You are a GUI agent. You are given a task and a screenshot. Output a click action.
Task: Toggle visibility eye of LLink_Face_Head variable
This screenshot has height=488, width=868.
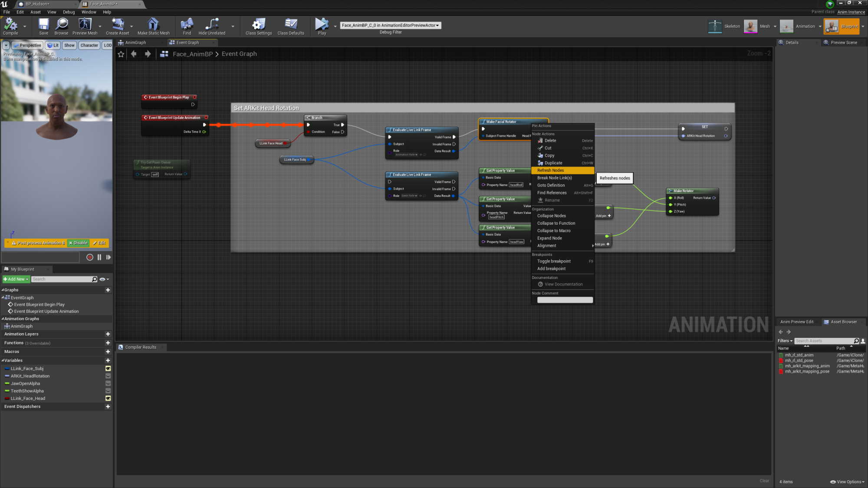coord(108,398)
